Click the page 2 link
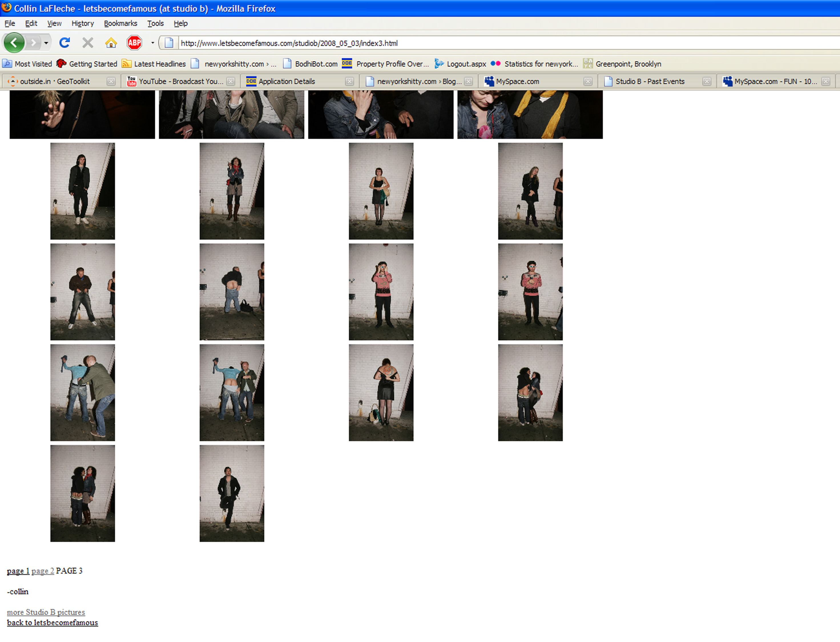 [43, 571]
